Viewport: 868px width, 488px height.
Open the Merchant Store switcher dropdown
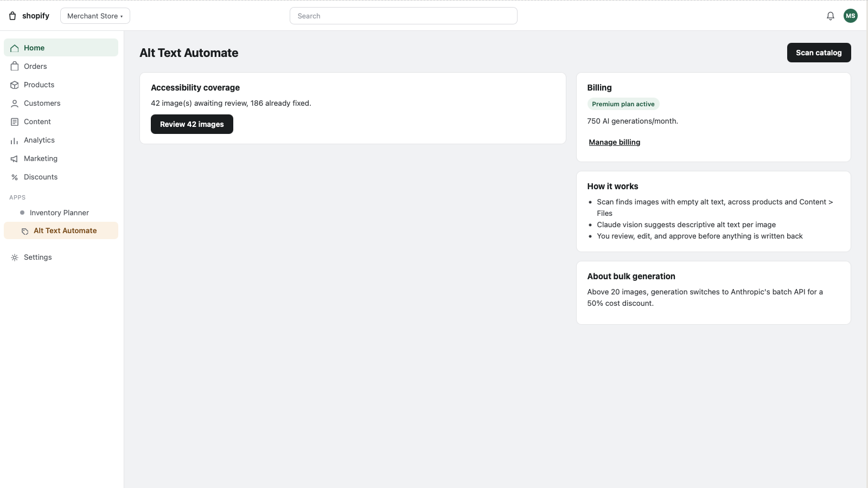click(x=95, y=16)
